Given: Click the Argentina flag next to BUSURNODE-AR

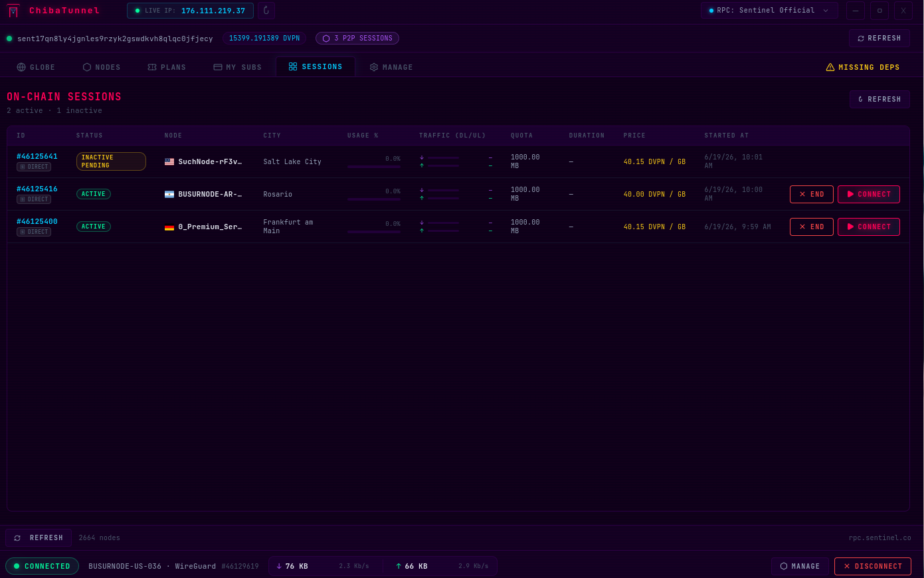Looking at the screenshot, I should point(169,194).
